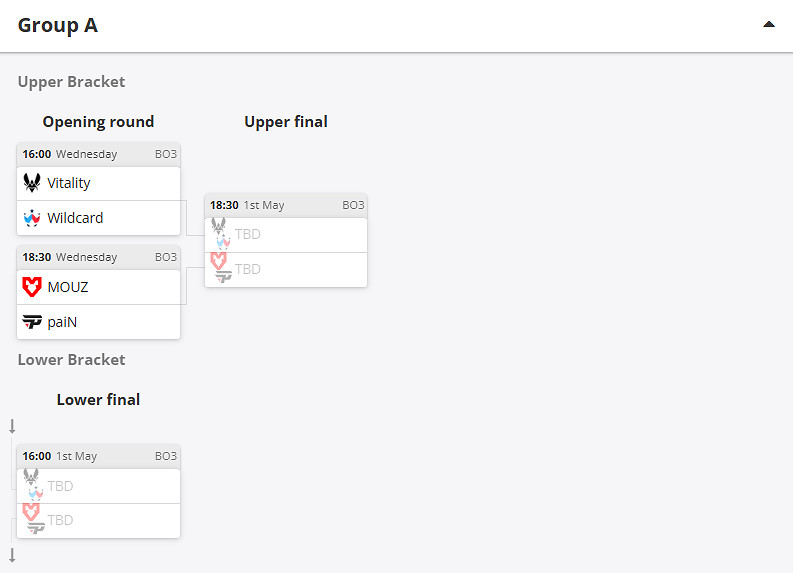Open the 18:30 1st May Upper final match
Image resolution: width=793 pixels, height=573 pixels.
286,205
